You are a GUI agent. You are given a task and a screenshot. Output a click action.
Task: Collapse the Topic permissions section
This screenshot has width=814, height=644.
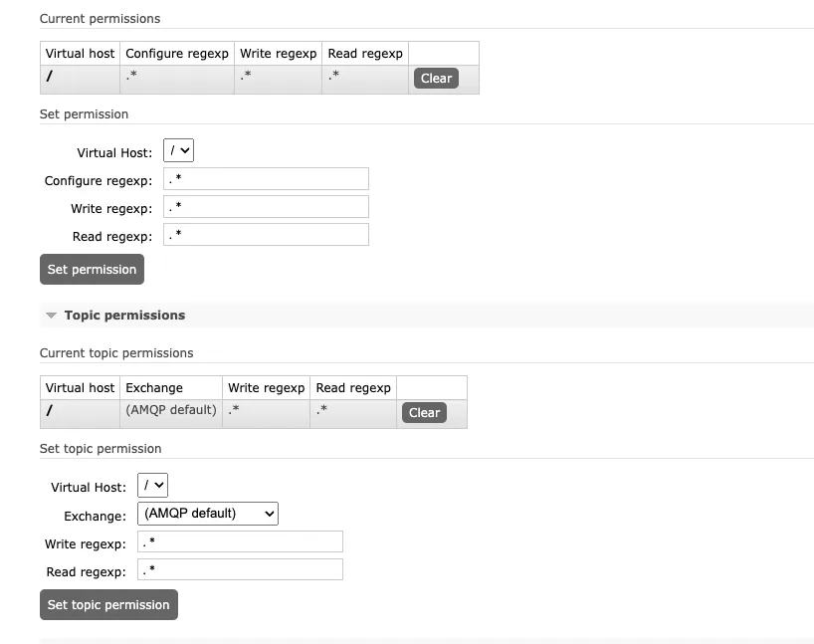(51, 315)
